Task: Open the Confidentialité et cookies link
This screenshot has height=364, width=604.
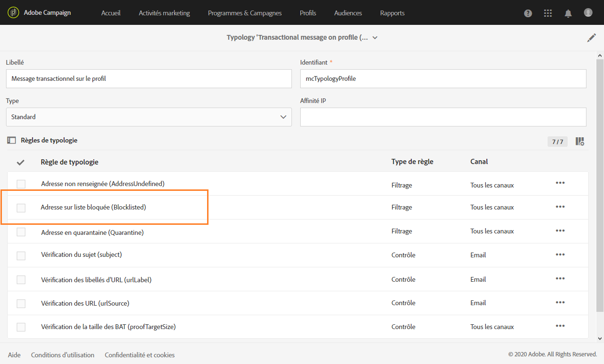Action: (x=140, y=355)
